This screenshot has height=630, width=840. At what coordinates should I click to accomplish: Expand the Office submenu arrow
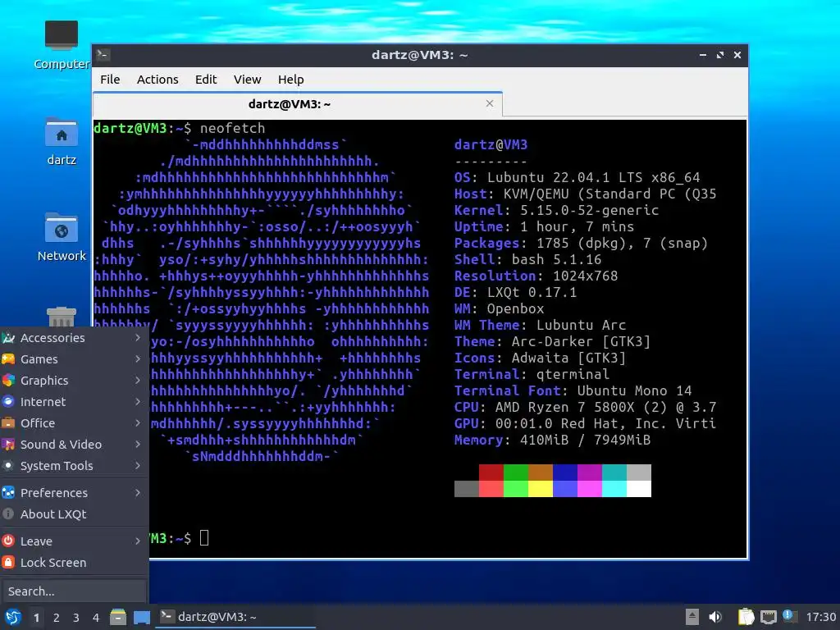[x=138, y=422]
